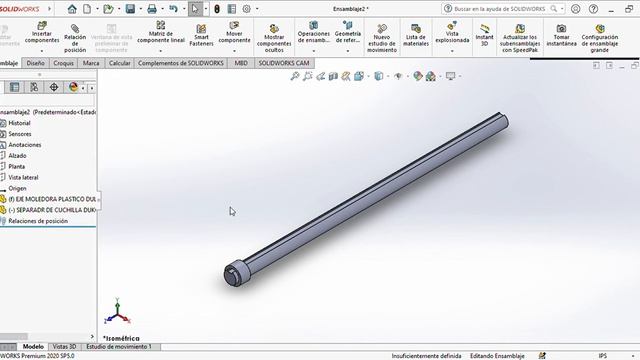Open ConfigurationManager tab icon

(34, 87)
